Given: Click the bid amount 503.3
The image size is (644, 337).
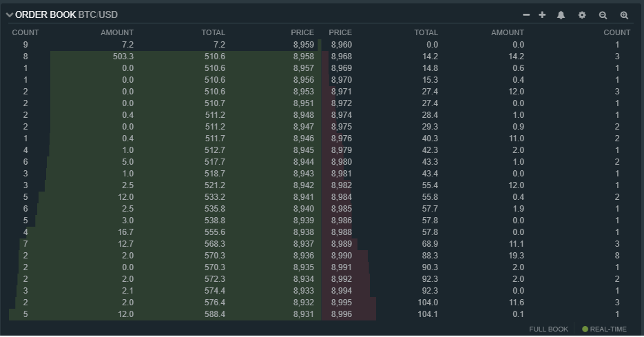Looking at the screenshot, I should [123, 57].
